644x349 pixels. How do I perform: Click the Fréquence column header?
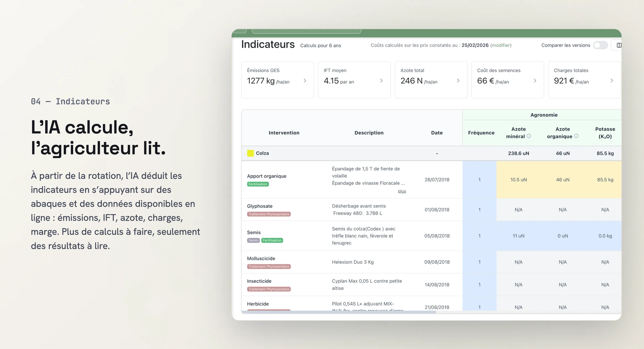tap(481, 133)
